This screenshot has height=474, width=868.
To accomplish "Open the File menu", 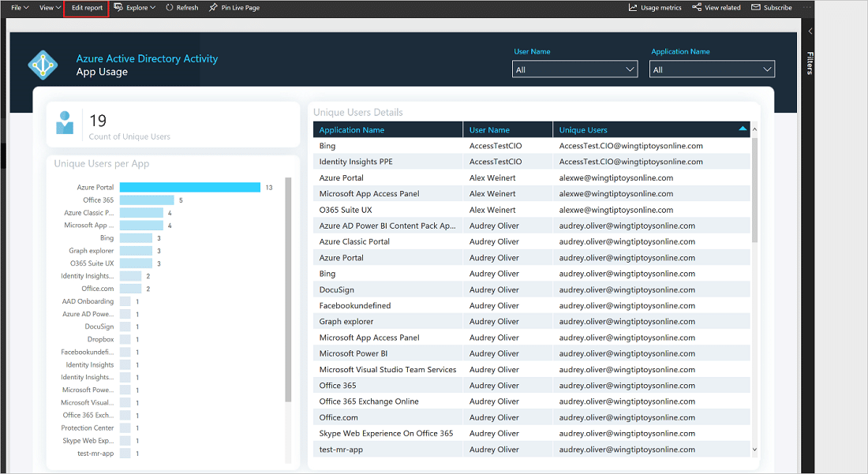I will (x=20, y=8).
